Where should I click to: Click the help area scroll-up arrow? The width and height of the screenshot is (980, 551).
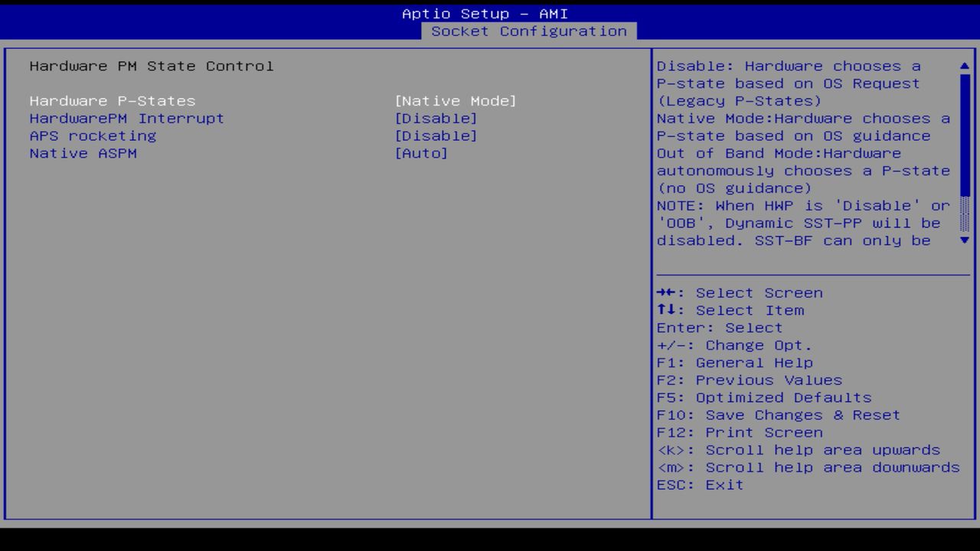click(964, 67)
